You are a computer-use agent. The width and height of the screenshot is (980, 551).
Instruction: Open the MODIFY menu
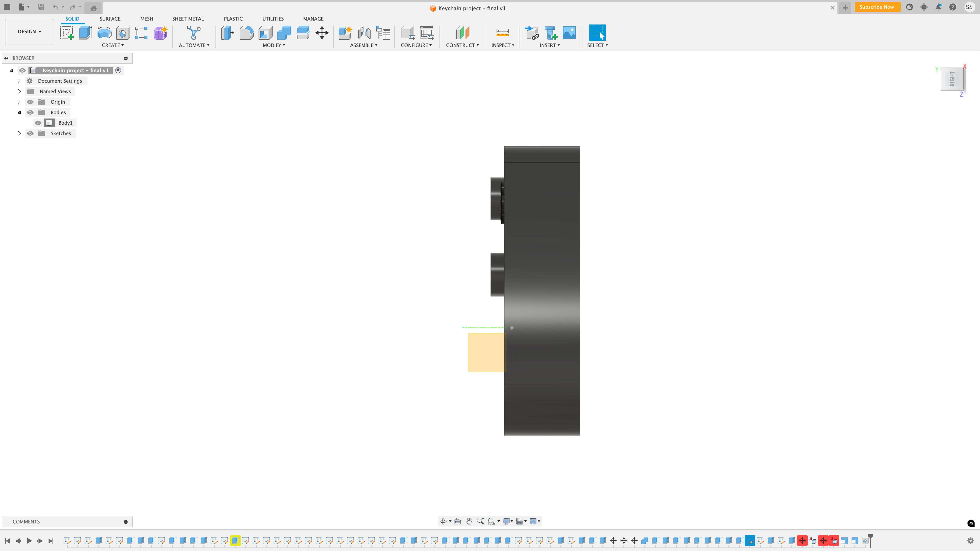(x=273, y=45)
